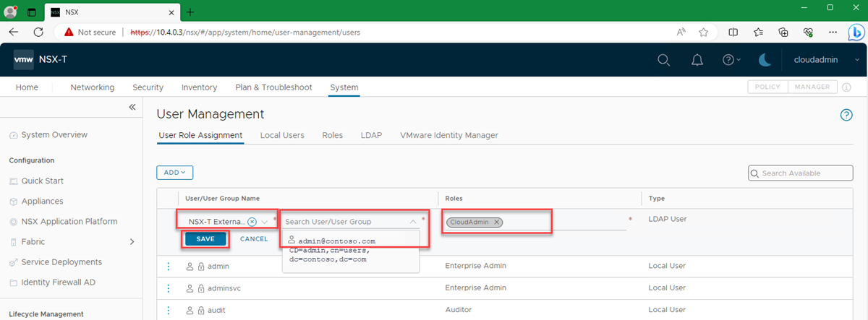Switch to VMware Identity Manager subtab
The height and width of the screenshot is (320, 868).
pyautogui.click(x=449, y=135)
